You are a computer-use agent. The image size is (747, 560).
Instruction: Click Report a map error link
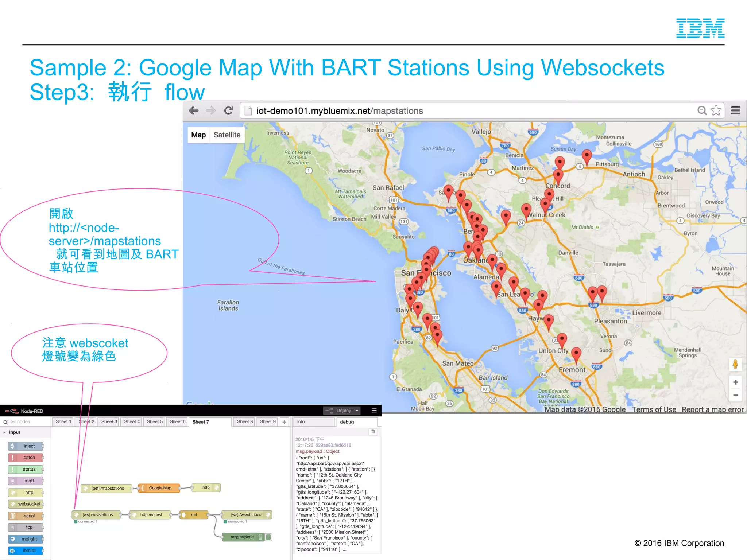tap(712, 409)
